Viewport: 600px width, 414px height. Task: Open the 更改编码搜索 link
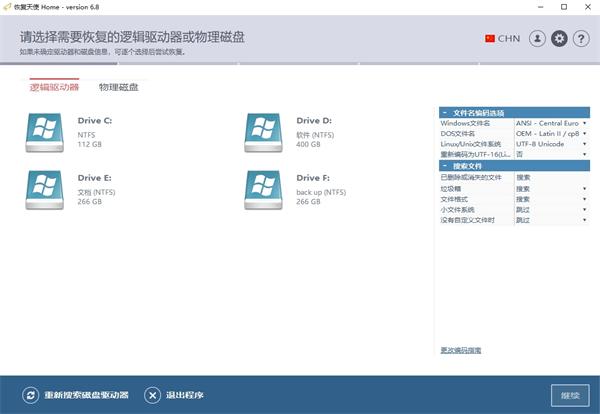460,350
